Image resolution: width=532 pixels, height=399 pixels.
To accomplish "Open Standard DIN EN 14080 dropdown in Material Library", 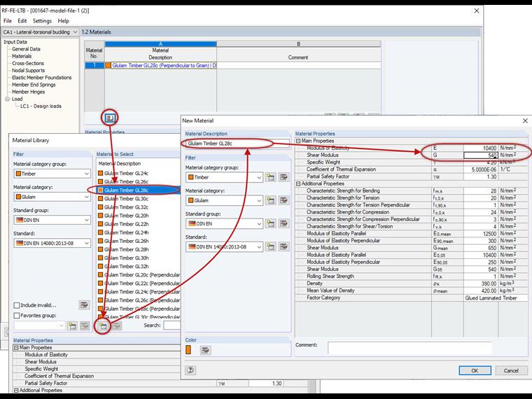I will pyautogui.click(x=87, y=243).
